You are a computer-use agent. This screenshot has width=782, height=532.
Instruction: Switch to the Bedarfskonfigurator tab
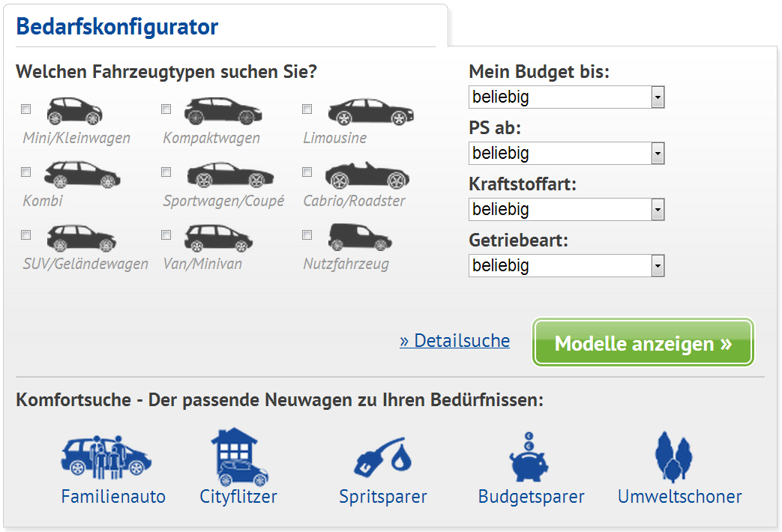click(x=117, y=27)
